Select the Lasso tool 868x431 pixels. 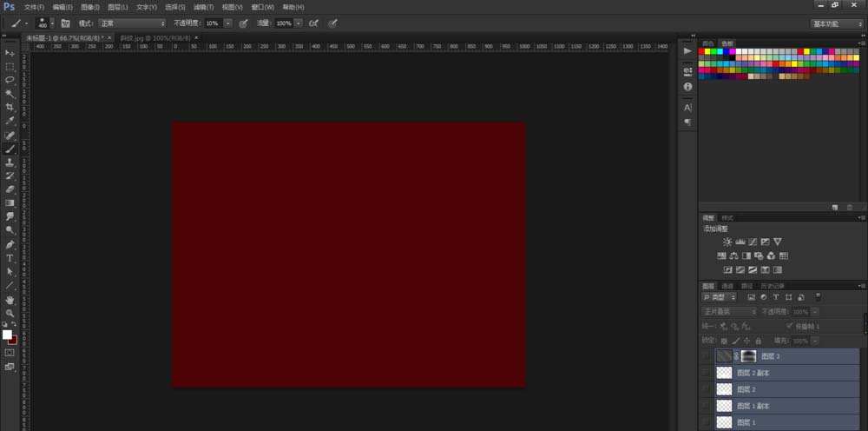(x=10, y=80)
